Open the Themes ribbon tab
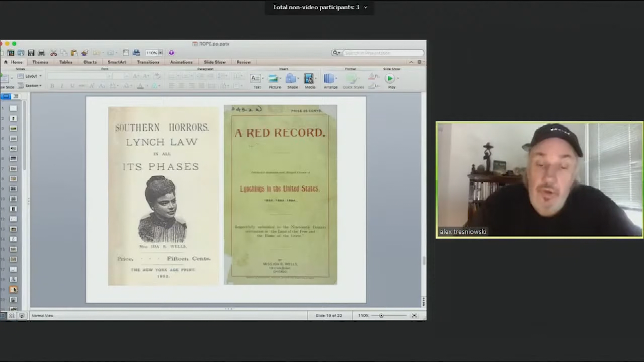Screen dimensions: 644x362 (x=40, y=62)
